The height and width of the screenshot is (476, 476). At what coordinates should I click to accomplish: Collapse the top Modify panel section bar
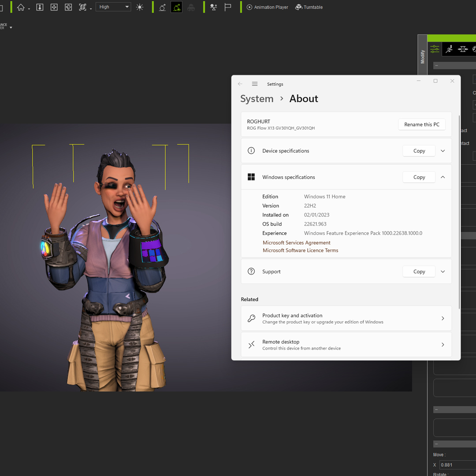[454, 65]
